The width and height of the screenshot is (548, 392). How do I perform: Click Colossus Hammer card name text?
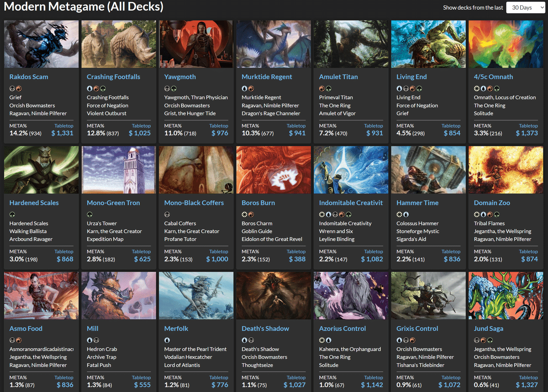point(417,223)
